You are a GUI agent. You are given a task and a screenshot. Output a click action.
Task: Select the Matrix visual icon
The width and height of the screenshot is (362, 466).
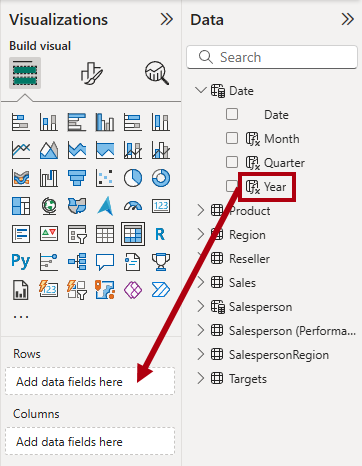coord(133,234)
